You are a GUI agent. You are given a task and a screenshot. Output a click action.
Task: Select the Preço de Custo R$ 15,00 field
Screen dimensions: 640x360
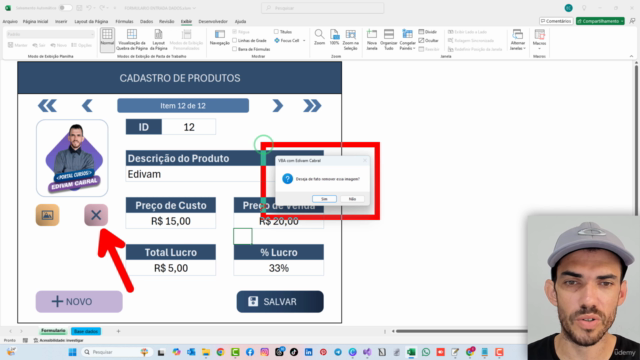point(171,221)
